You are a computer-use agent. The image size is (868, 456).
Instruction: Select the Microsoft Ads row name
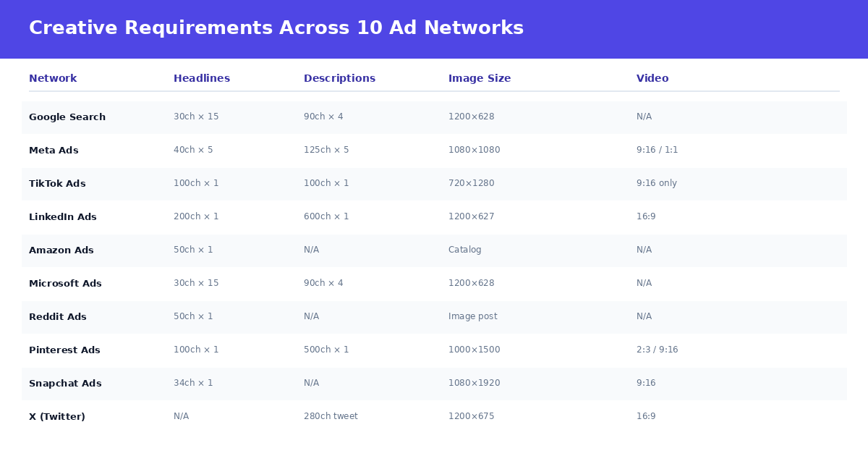(x=65, y=284)
